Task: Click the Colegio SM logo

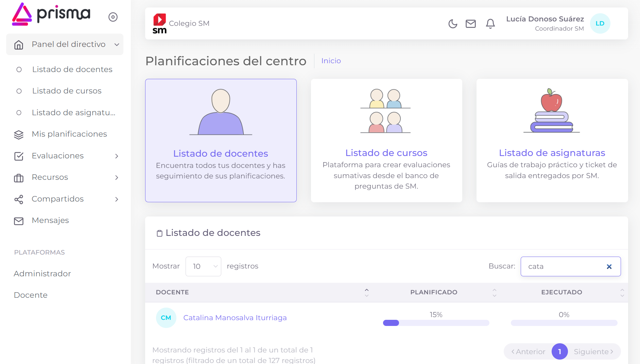Action: (159, 23)
